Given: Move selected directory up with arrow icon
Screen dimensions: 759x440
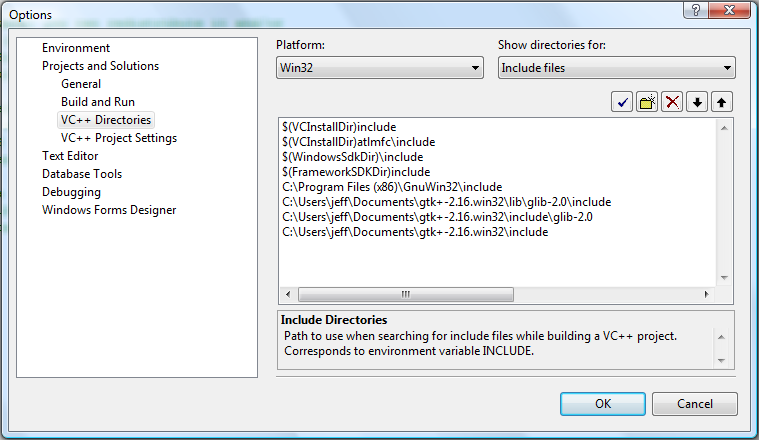Looking at the screenshot, I should 722,102.
